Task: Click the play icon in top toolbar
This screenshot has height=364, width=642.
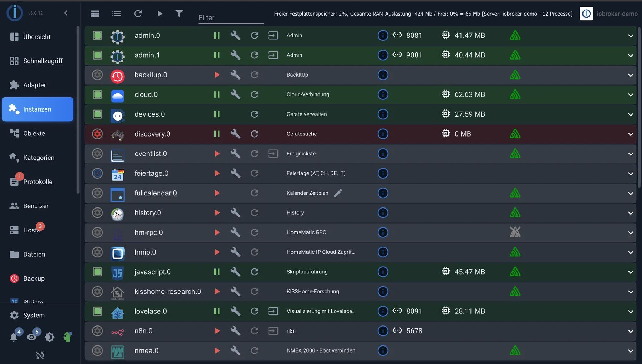Action: [x=160, y=14]
